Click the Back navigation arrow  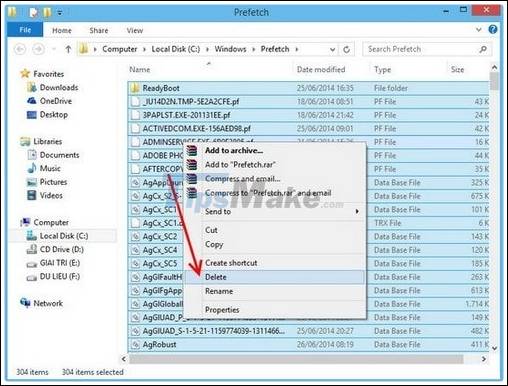(20, 49)
